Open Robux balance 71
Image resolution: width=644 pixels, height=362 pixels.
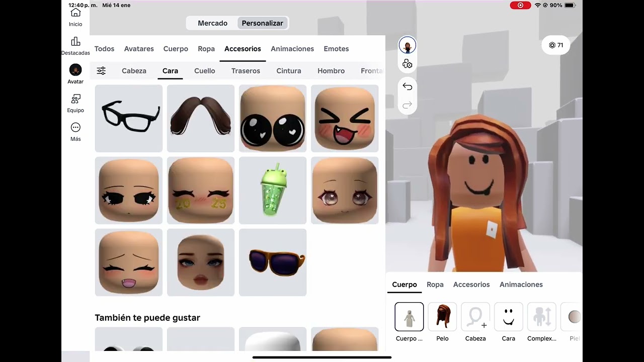coord(556,45)
